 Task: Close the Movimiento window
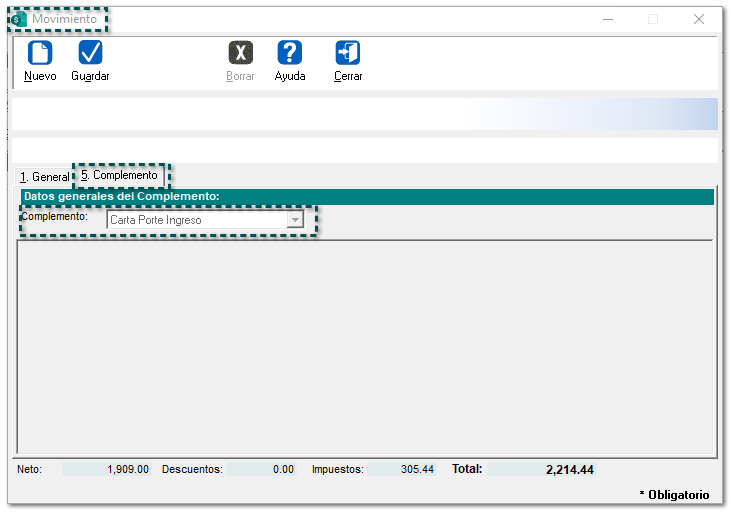(699, 19)
